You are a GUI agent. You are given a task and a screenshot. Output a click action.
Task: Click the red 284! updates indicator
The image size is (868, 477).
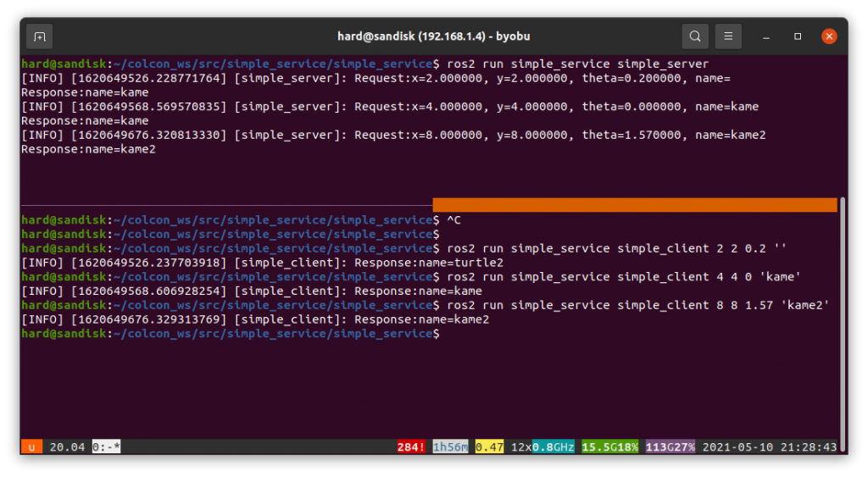(412, 446)
